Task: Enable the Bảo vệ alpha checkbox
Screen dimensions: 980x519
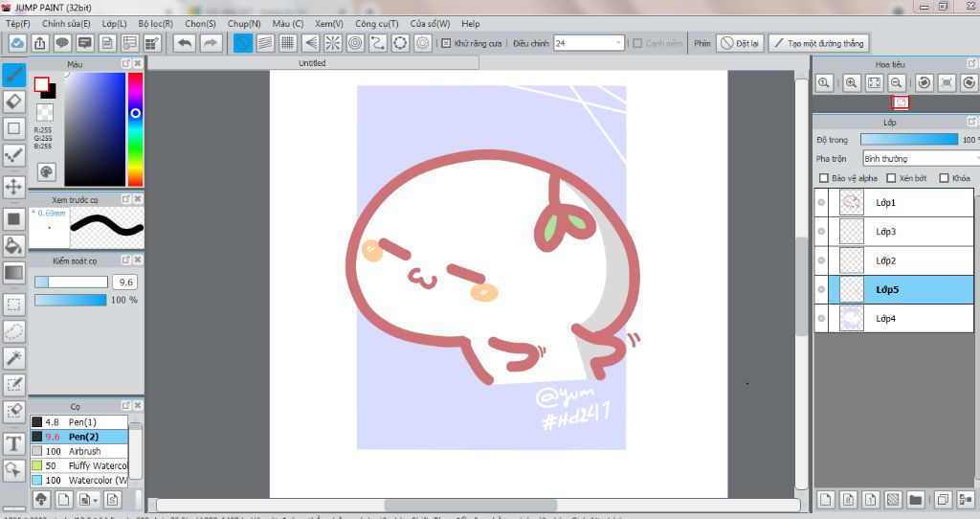Action: (824, 178)
